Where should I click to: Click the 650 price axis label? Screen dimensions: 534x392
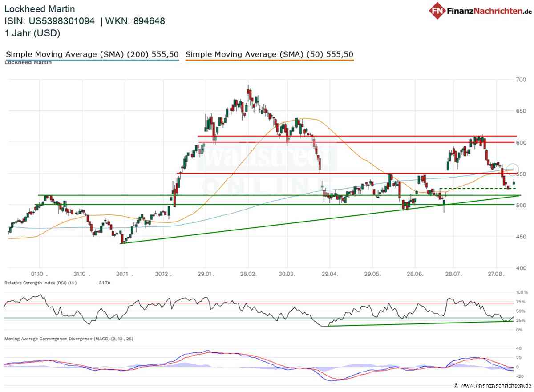pos(520,111)
